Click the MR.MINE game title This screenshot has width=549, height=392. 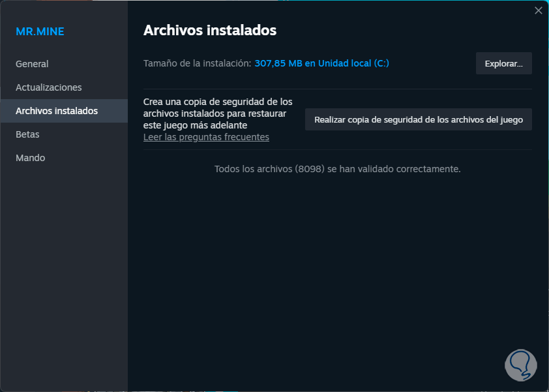(40, 31)
